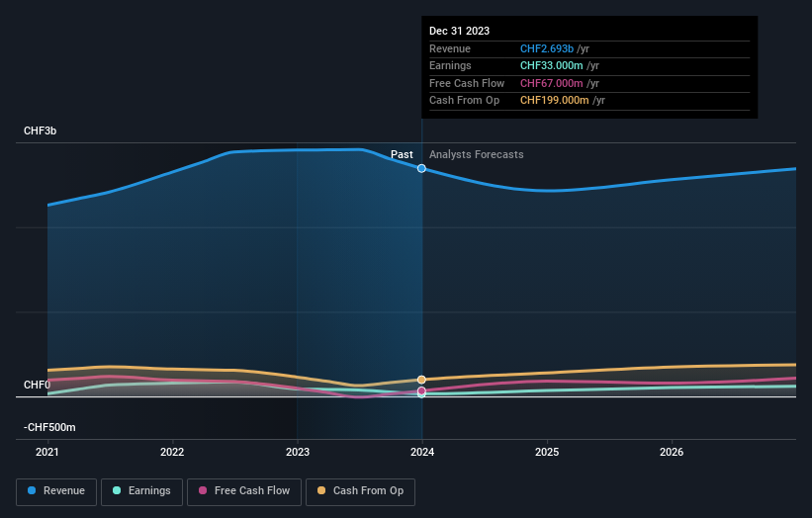Click the 2022 x-axis label
The width and height of the screenshot is (812, 518).
click(172, 453)
